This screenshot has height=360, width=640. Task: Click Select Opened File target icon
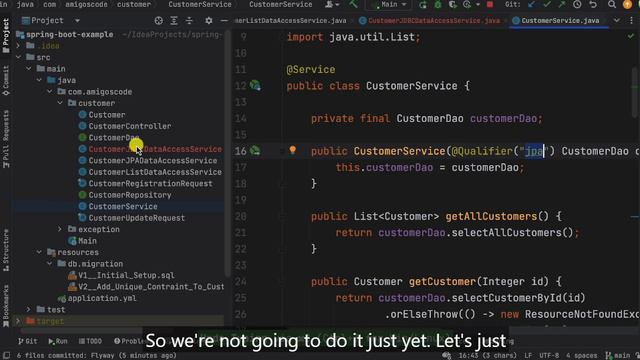click(x=158, y=20)
